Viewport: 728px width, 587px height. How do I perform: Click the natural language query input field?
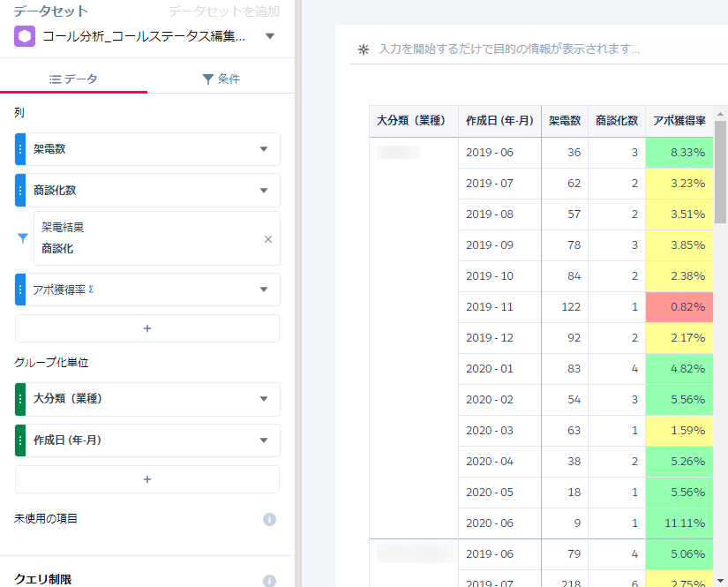click(529, 49)
